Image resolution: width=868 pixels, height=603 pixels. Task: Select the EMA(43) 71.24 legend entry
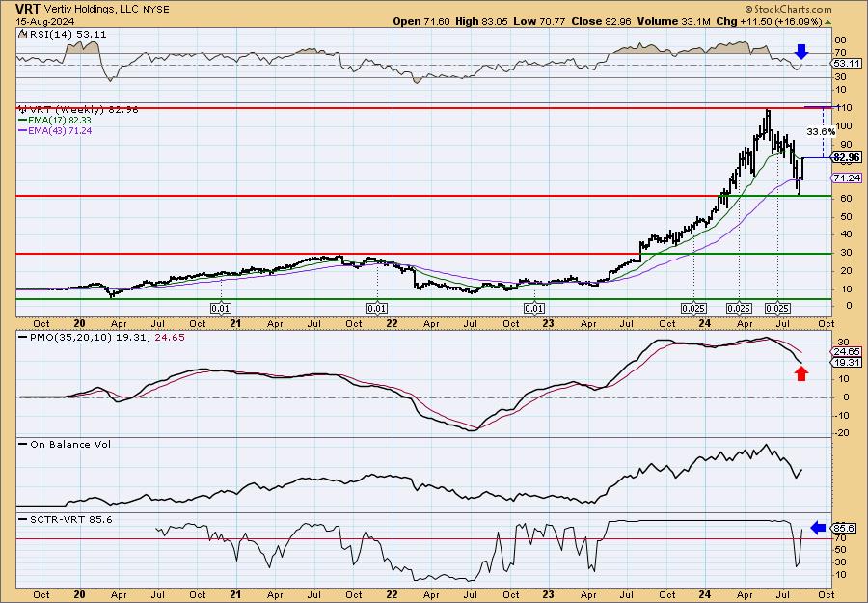tap(55, 130)
